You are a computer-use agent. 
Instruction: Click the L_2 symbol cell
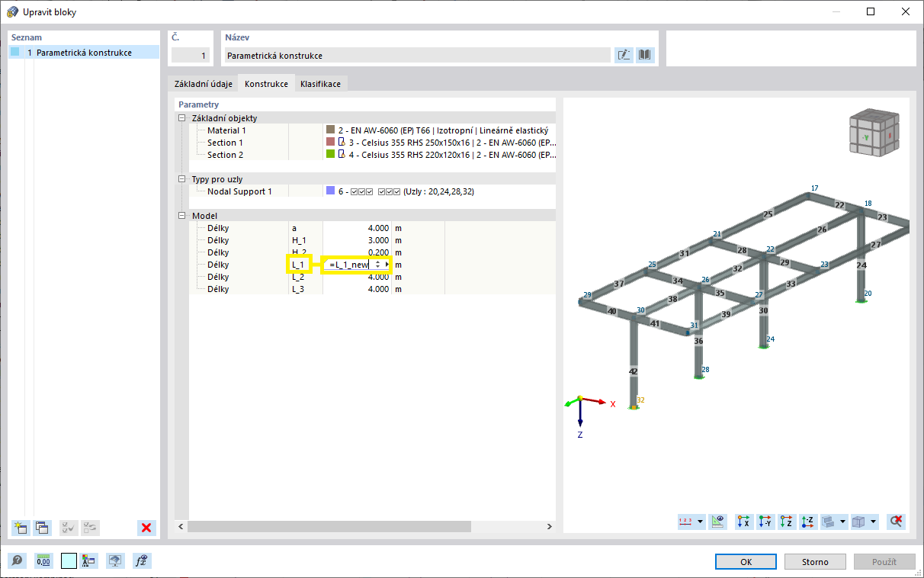click(x=306, y=277)
